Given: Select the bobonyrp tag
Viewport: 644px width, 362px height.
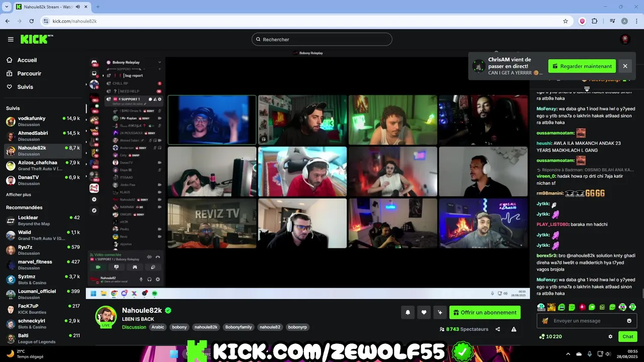Looking at the screenshot, I should [297, 327].
